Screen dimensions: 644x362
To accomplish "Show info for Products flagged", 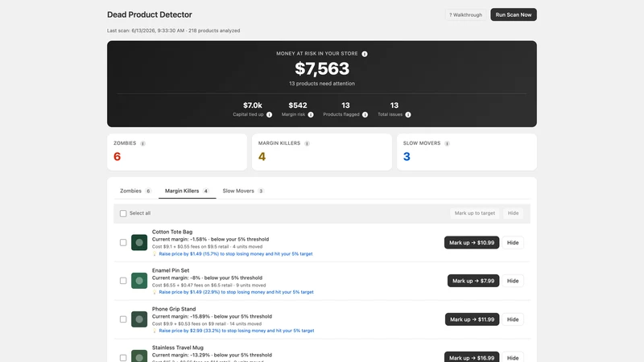I will pyautogui.click(x=365, y=114).
